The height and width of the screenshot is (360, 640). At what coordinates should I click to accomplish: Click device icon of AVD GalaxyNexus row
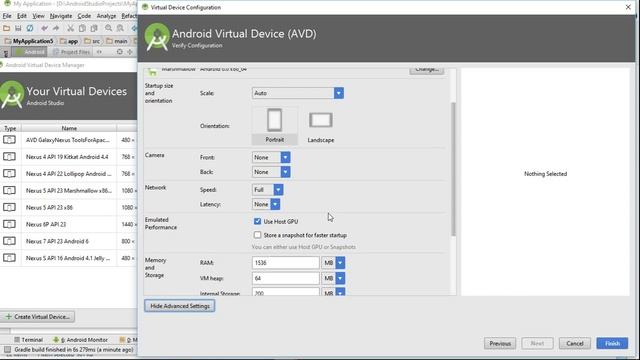pyautogui.click(x=9, y=140)
